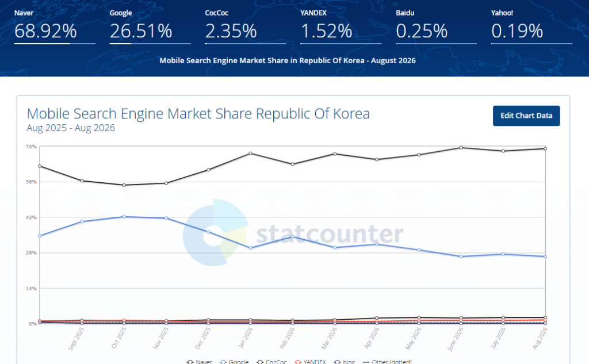589x364 pixels.
Task: Click the Naver data point for Feb 2026
Action: pos(293,164)
